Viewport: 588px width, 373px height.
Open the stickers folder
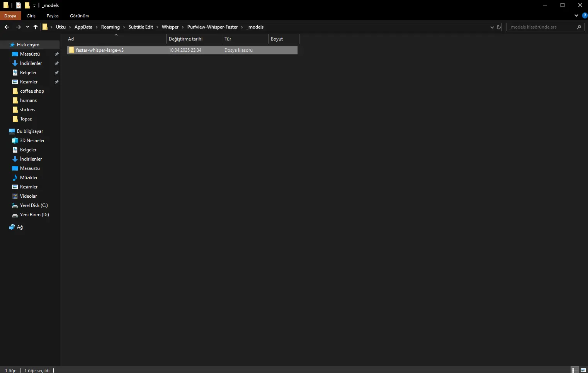click(27, 110)
